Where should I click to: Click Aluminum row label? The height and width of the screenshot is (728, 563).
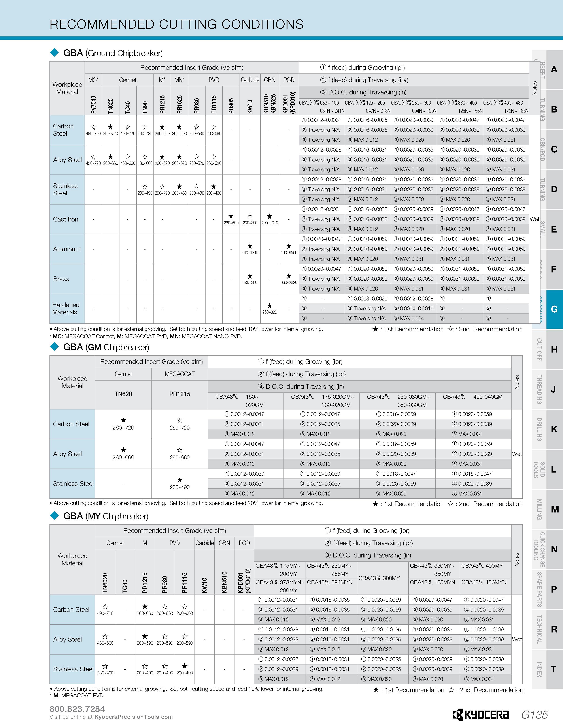pyautogui.click(x=67, y=249)
